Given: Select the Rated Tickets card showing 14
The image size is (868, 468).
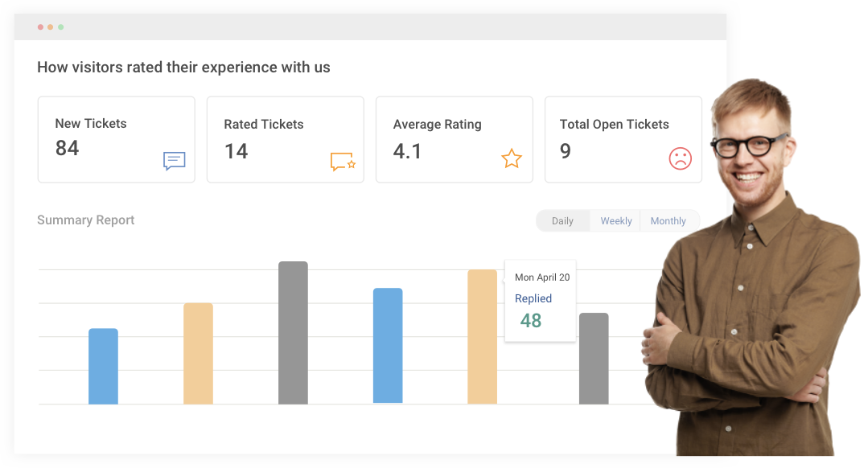Looking at the screenshot, I should pos(285,138).
